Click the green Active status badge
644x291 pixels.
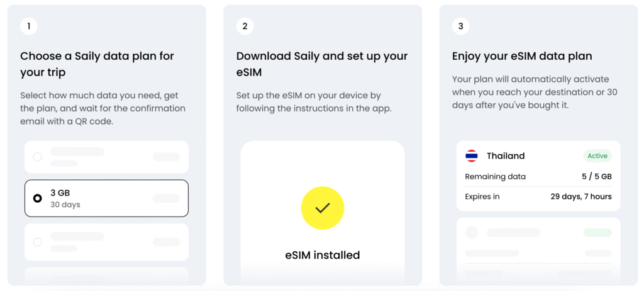coord(597,156)
